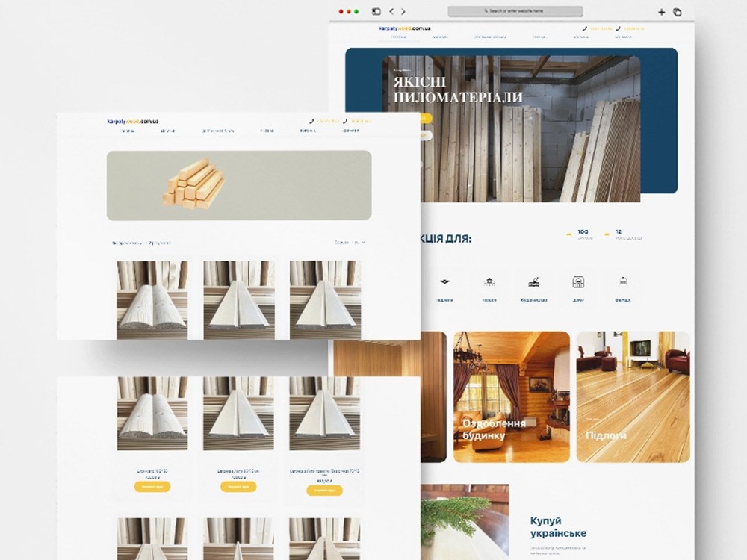Click the yellow order button under the blockhouse product
The width and height of the screenshot is (747, 560).
point(152,487)
